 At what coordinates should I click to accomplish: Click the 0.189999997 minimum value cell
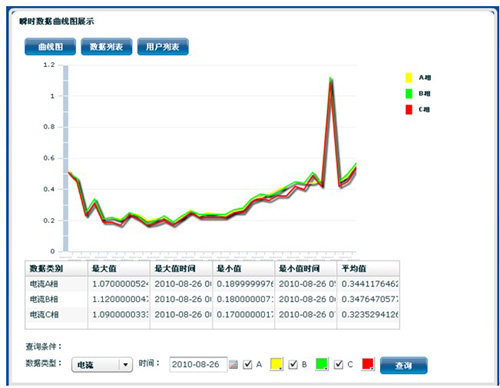(243, 284)
